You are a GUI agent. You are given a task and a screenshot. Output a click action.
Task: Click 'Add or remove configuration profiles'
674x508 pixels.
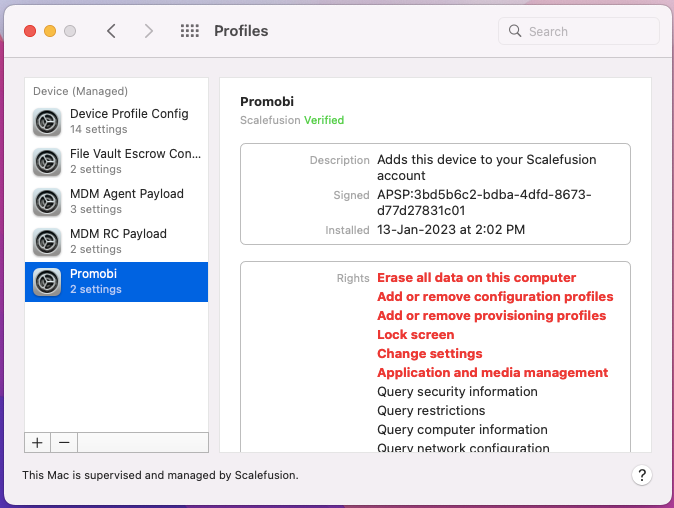(495, 297)
